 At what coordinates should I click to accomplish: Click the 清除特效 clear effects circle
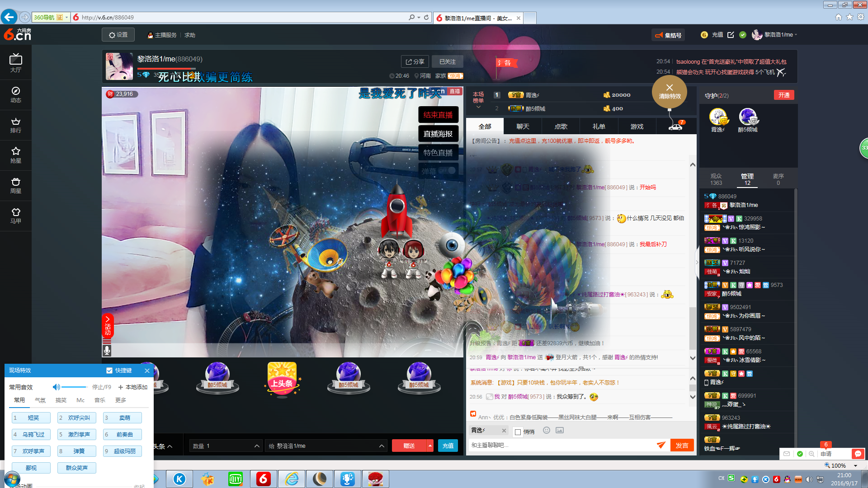click(x=670, y=92)
